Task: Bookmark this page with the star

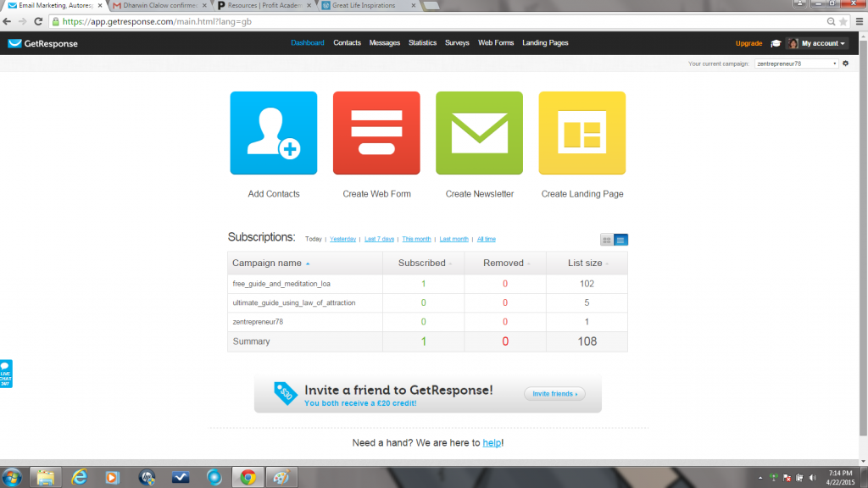Action: 843,21
